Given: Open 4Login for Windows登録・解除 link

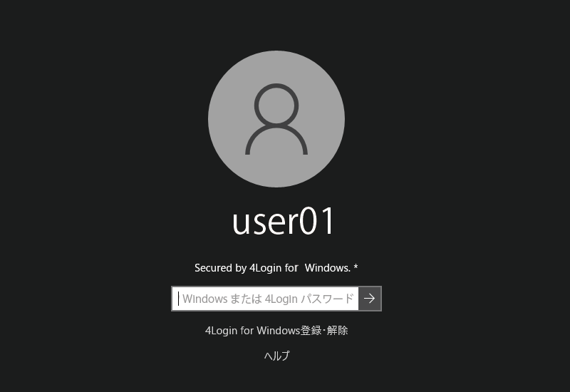Looking at the screenshot, I should 276,331.
